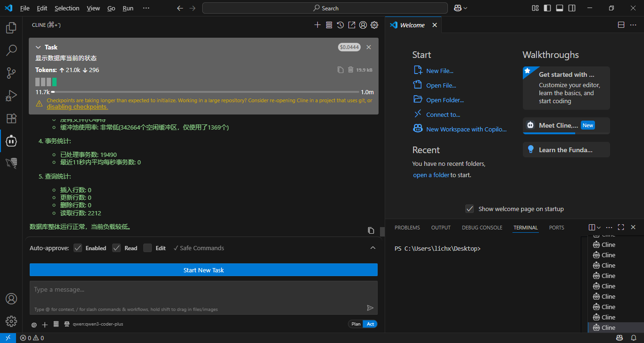Open Cline settings gear
Image resolution: width=644 pixels, height=343 pixels.
tap(374, 25)
